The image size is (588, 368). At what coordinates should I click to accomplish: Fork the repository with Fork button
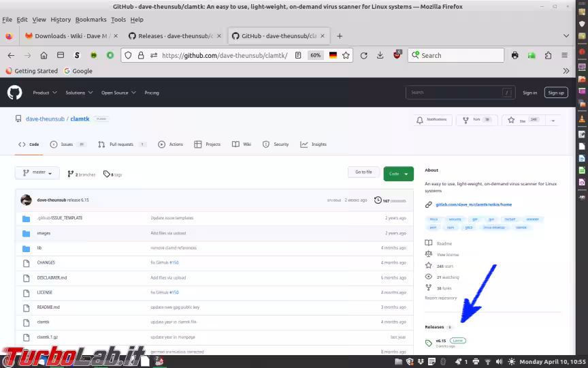coord(476,120)
